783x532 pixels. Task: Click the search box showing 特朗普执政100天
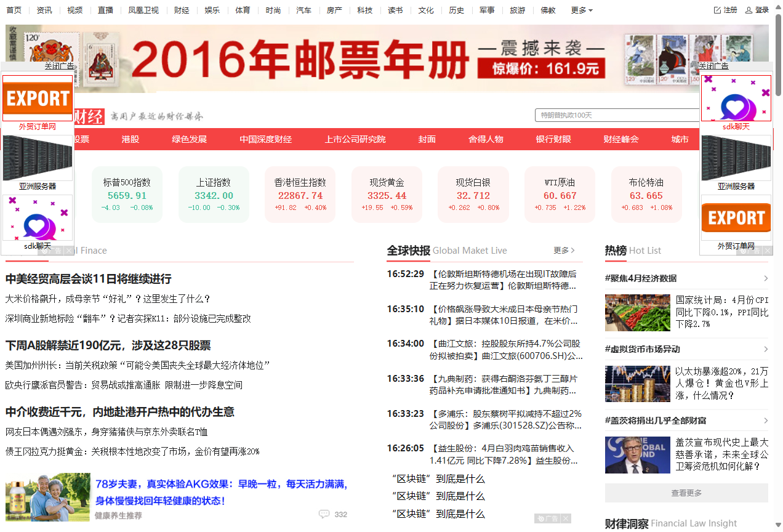[616, 115]
